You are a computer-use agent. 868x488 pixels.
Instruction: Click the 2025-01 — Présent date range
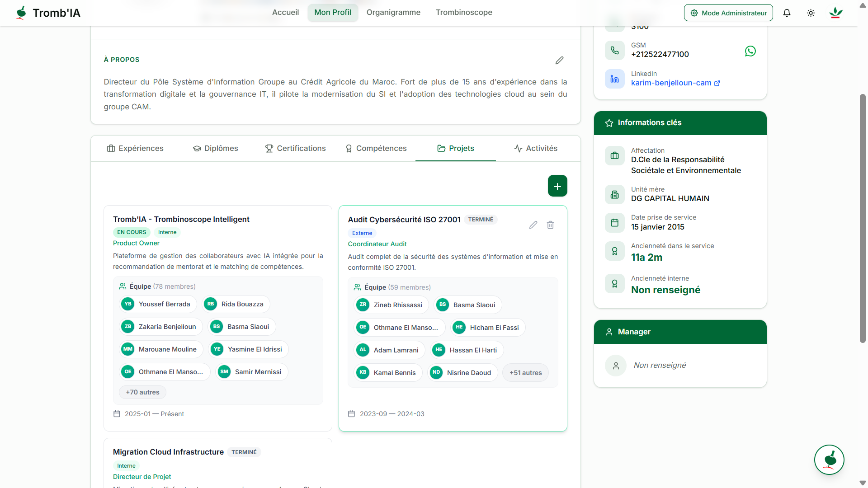point(154,414)
